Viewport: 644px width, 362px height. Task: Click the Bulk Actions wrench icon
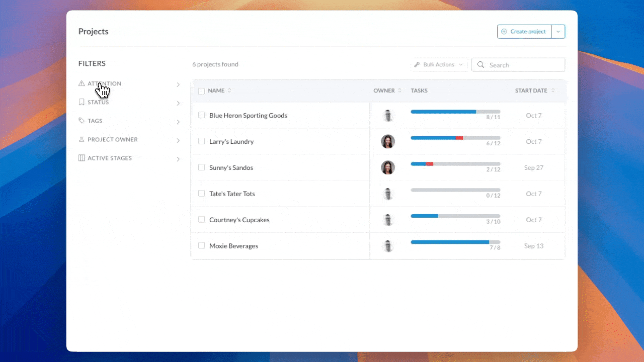[x=417, y=64]
